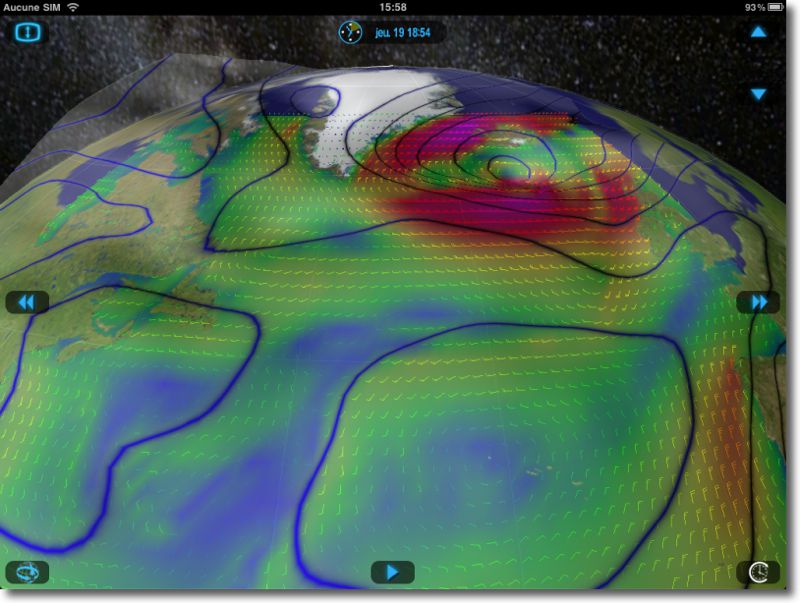Tap the down triangle arrow

759,94
